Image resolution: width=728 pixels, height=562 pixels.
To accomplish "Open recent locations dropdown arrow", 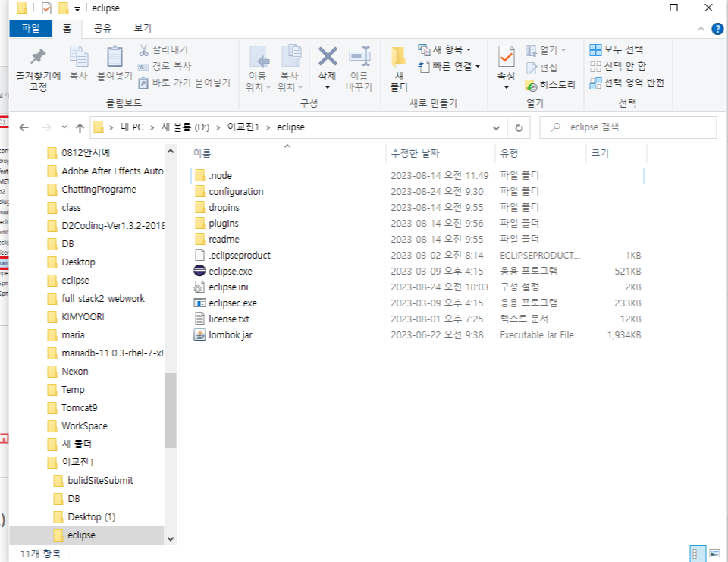I will point(64,127).
